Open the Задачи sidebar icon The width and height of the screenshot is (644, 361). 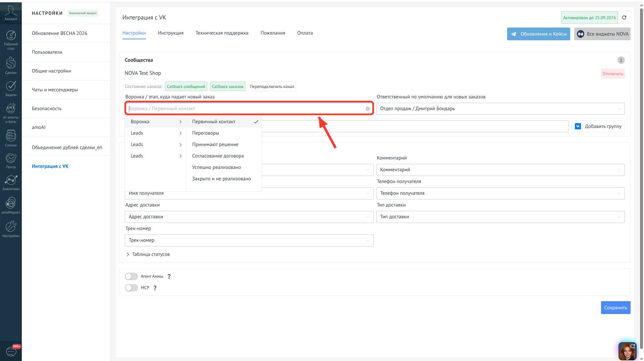coord(11,88)
